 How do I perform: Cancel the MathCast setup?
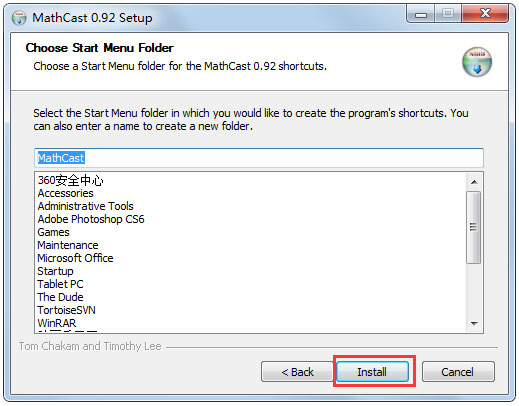[x=458, y=371]
